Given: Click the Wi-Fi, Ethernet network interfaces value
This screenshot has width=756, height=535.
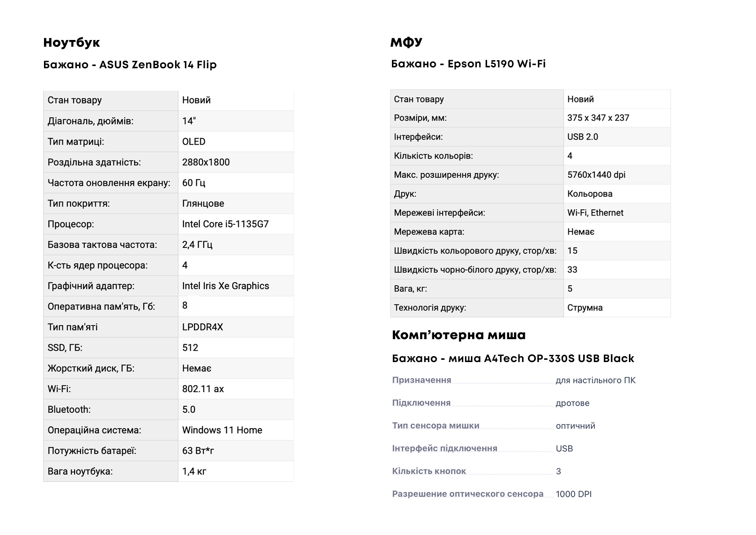Looking at the screenshot, I should [x=595, y=213].
